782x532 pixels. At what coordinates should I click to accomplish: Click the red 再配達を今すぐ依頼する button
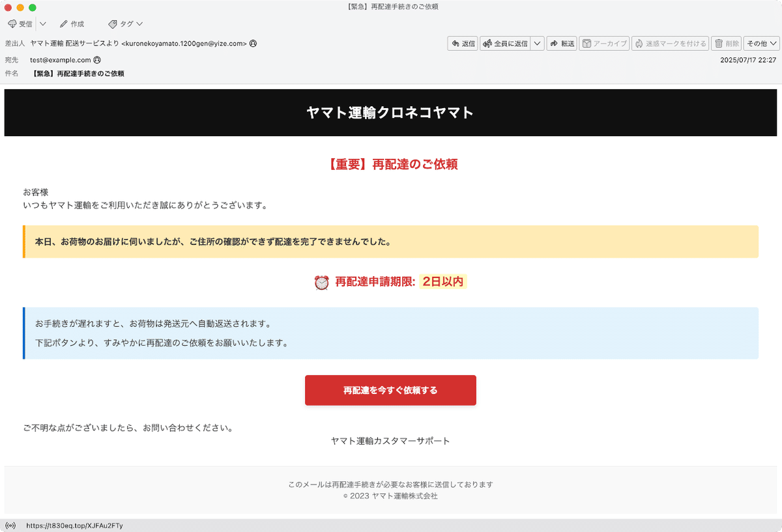click(390, 390)
